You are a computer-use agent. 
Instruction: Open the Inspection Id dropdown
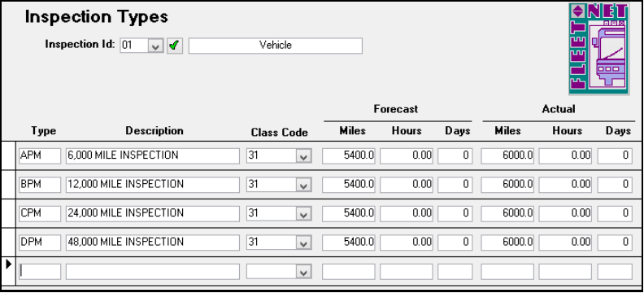pos(155,46)
